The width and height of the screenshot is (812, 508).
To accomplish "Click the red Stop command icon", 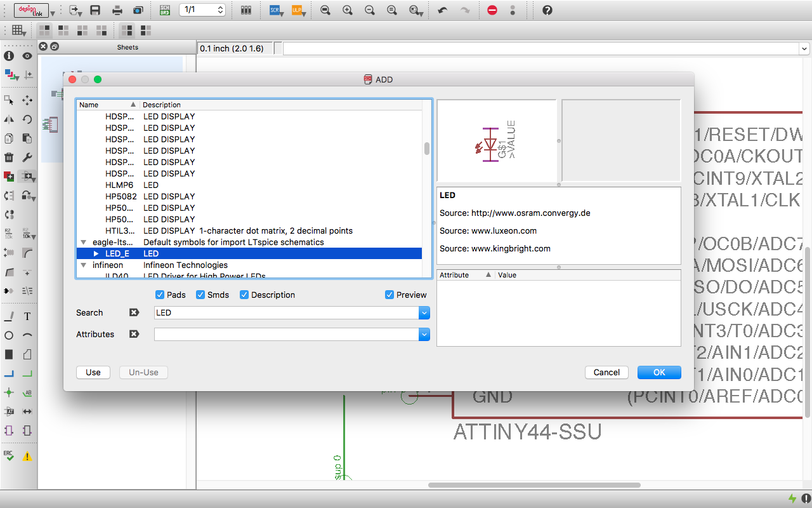I will pyautogui.click(x=492, y=10).
